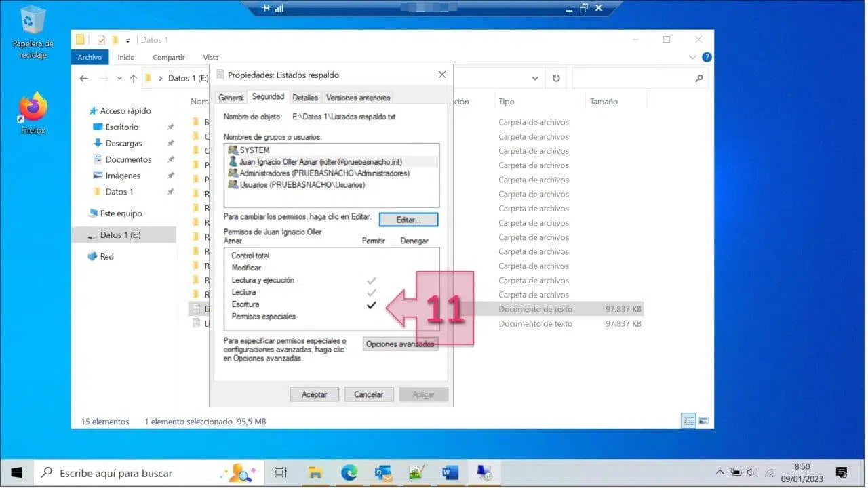868x490 pixels.
Task: Open the Versiones anteriores tab
Action: 357,98
